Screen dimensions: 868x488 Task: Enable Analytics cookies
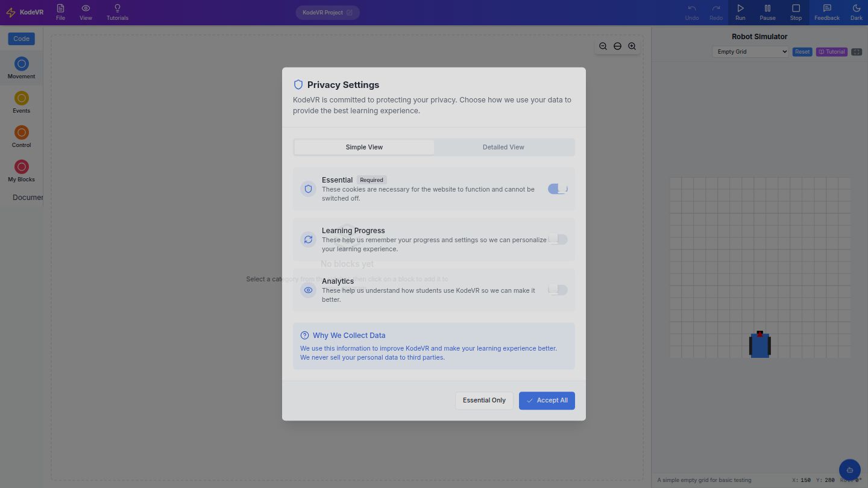pos(558,290)
